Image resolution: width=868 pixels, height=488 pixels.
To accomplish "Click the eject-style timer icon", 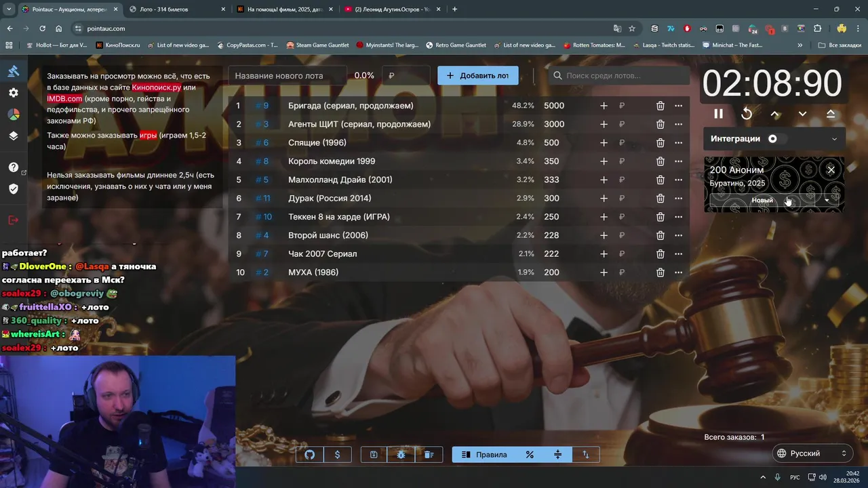I will [x=831, y=114].
